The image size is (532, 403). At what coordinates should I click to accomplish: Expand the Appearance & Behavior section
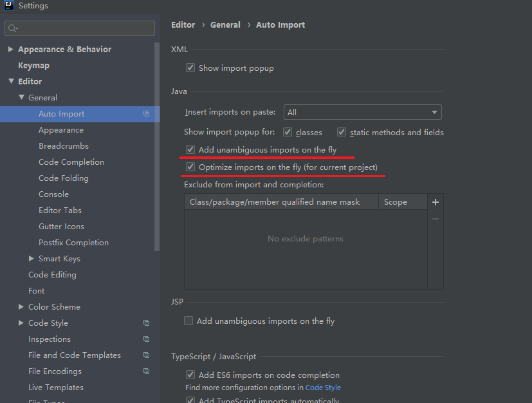coord(11,50)
